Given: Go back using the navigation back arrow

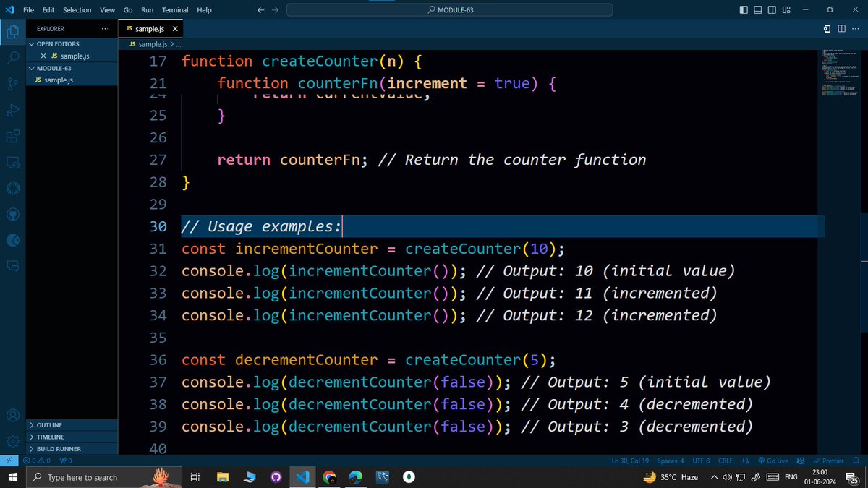Looking at the screenshot, I should click(261, 10).
